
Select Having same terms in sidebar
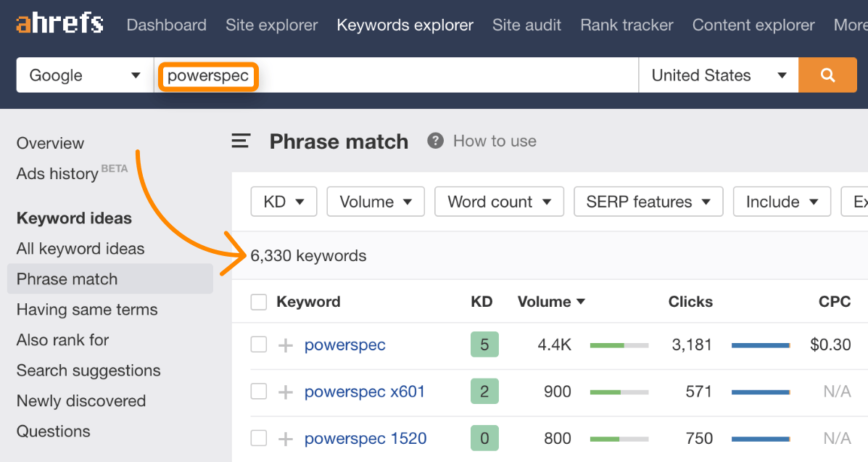tap(87, 309)
